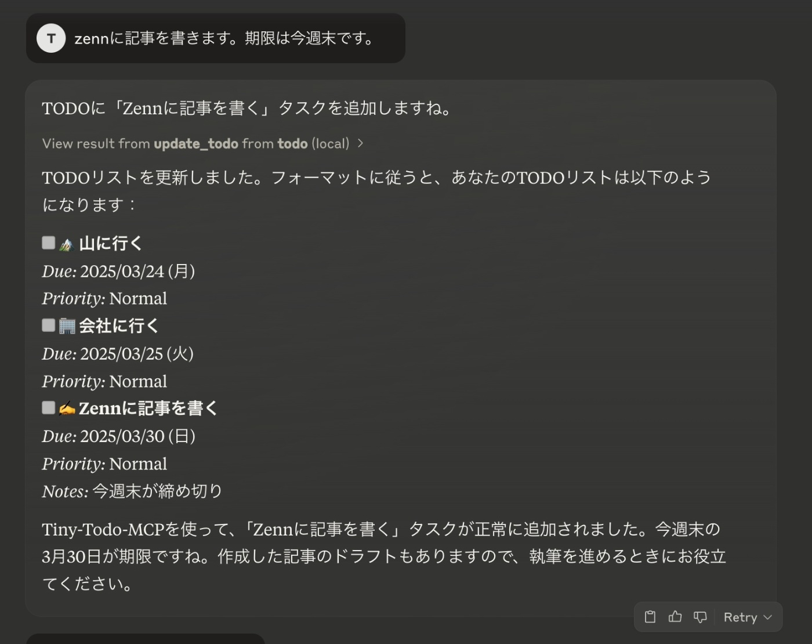Open View result from update_todo link
Image resolution: width=812 pixels, height=644 pixels.
(196, 143)
